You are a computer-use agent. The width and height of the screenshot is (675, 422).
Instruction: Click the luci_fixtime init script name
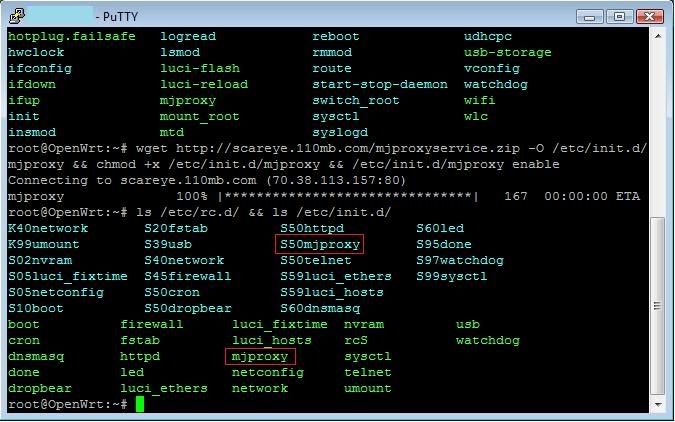(x=280, y=325)
